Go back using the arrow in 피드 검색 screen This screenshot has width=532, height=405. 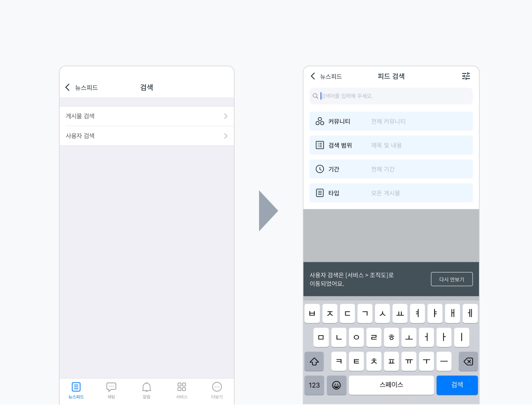[x=313, y=76]
